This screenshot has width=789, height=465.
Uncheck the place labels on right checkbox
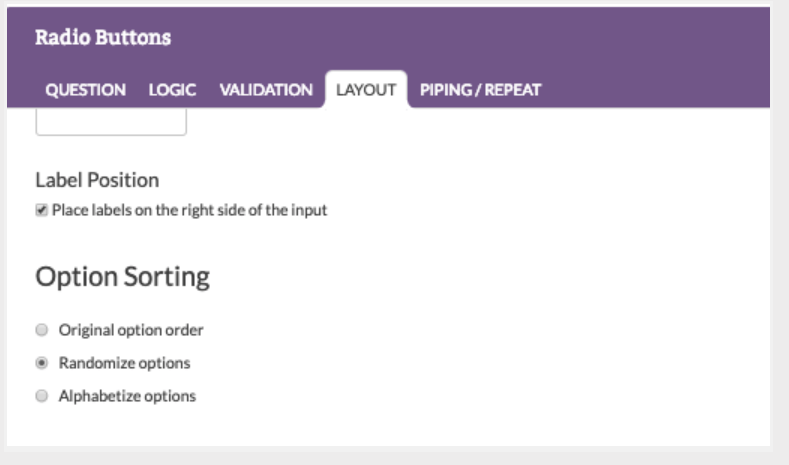pyautogui.click(x=42, y=210)
